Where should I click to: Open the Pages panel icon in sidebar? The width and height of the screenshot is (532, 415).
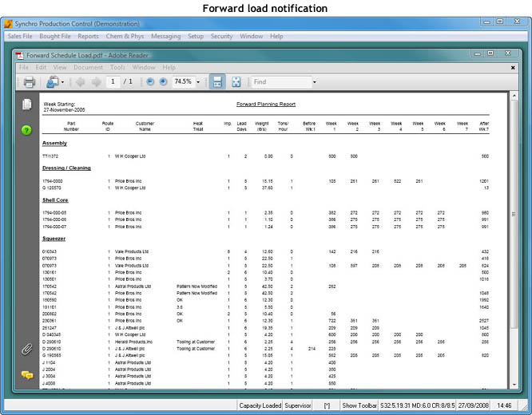pos(27,104)
